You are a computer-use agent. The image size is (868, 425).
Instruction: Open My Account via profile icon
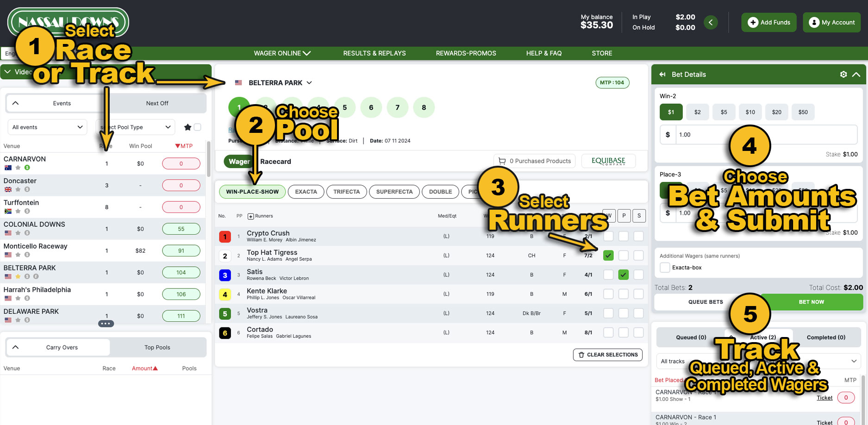pyautogui.click(x=814, y=22)
